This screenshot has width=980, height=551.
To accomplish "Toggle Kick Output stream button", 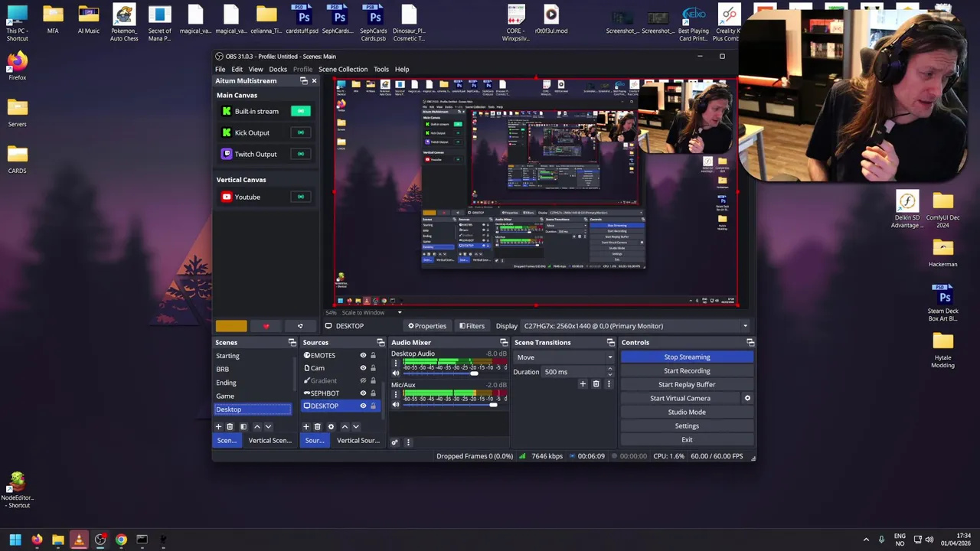I will pos(300,132).
